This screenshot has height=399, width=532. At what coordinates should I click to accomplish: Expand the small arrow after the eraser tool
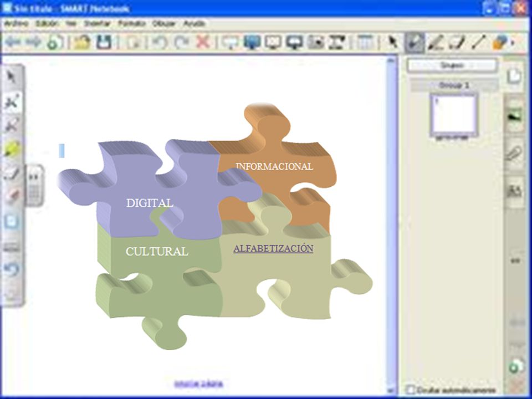tap(513, 43)
